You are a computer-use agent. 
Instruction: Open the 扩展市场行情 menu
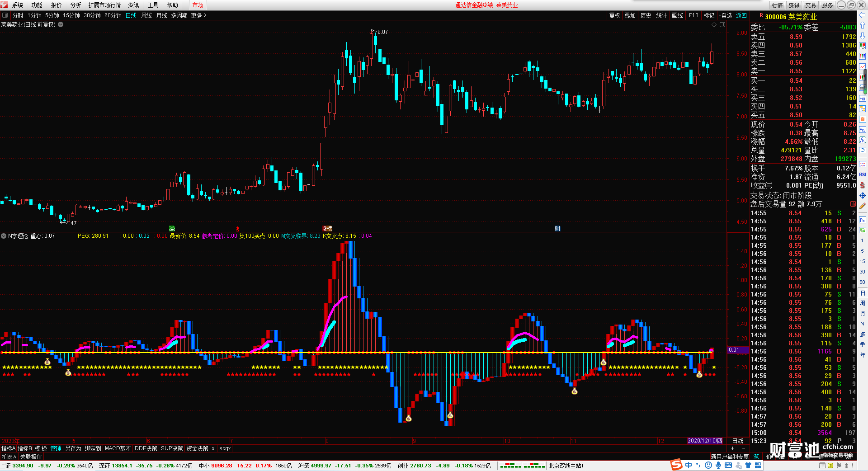click(104, 5)
